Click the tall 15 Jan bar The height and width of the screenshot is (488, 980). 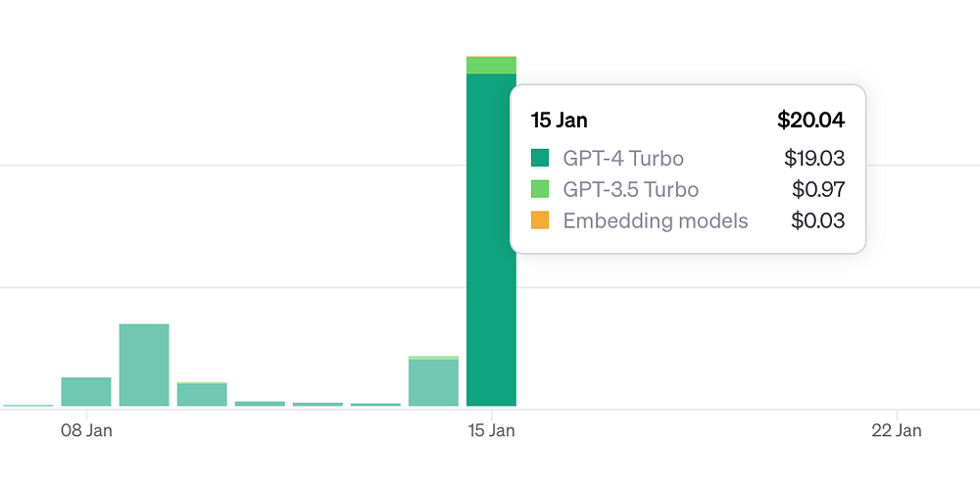click(491, 239)
